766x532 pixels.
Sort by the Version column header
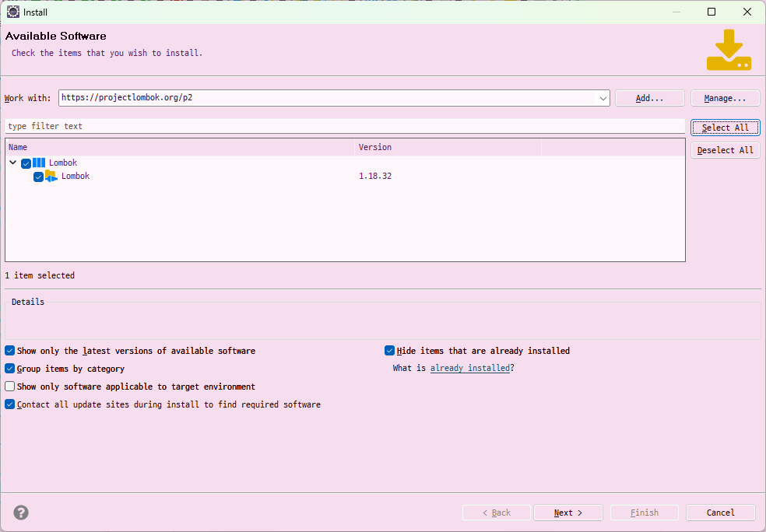[x=448, y=147]
